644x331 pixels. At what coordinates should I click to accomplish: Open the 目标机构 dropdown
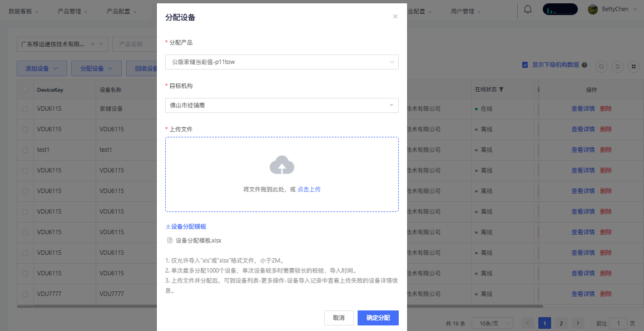(x=281, y=105)
